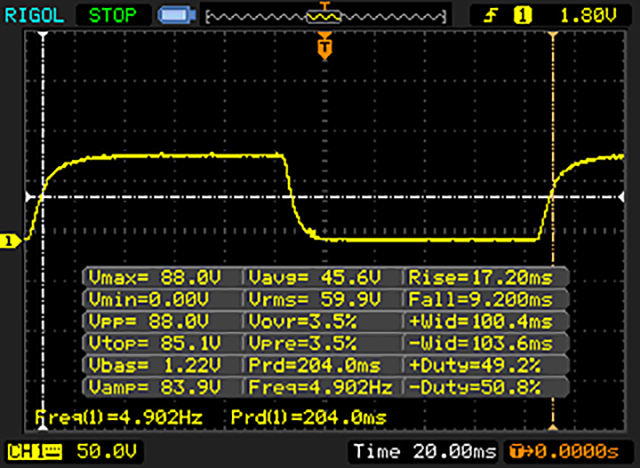Select the +Duty=49.2% measurement cell

tap(486, 365)
